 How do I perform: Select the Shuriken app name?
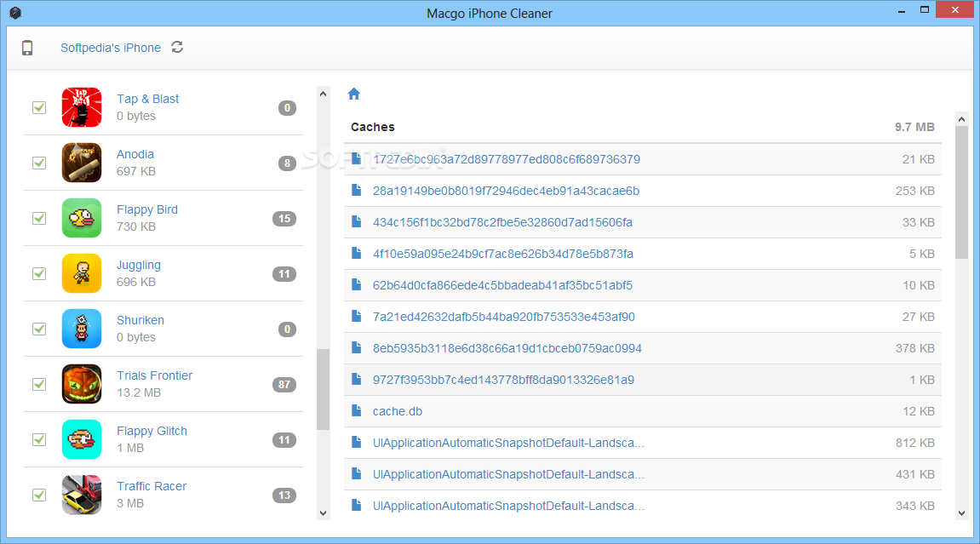pyautogui.click(x=140, y=320)
